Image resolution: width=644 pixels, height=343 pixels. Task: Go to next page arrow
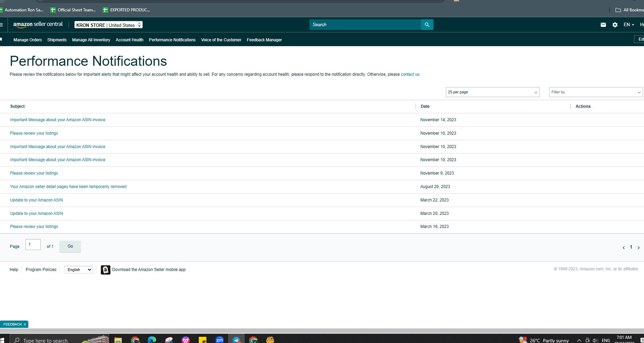638,248
